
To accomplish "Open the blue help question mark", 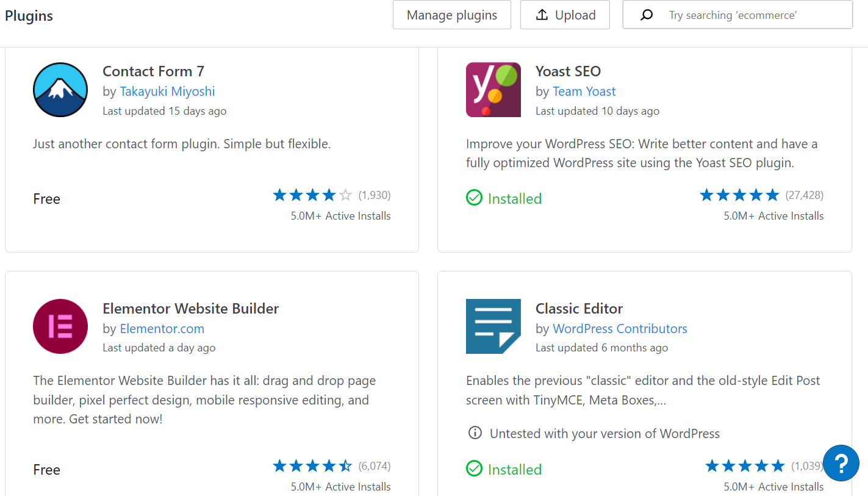I will click(x=841, y=463).
